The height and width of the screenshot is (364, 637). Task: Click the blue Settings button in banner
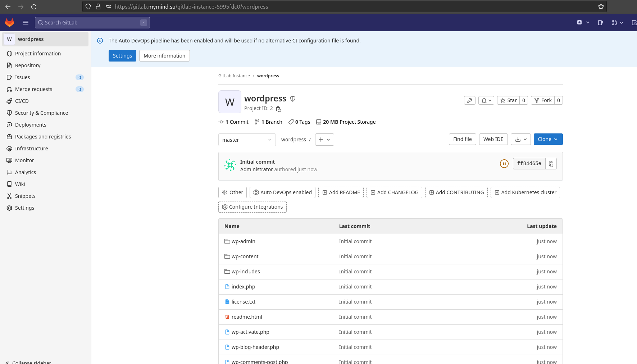click(122, 56)
